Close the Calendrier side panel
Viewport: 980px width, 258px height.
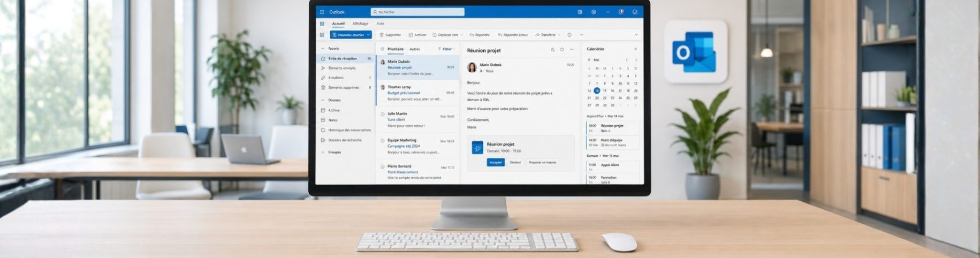(635, 49)
